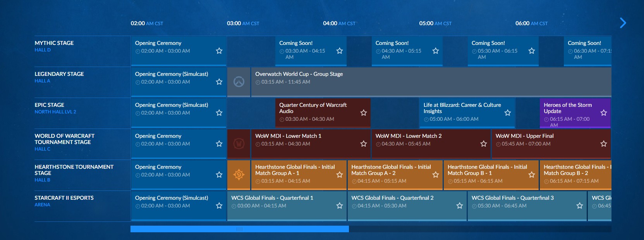Open WoW MDI - Upper Final event

[551, 144]
